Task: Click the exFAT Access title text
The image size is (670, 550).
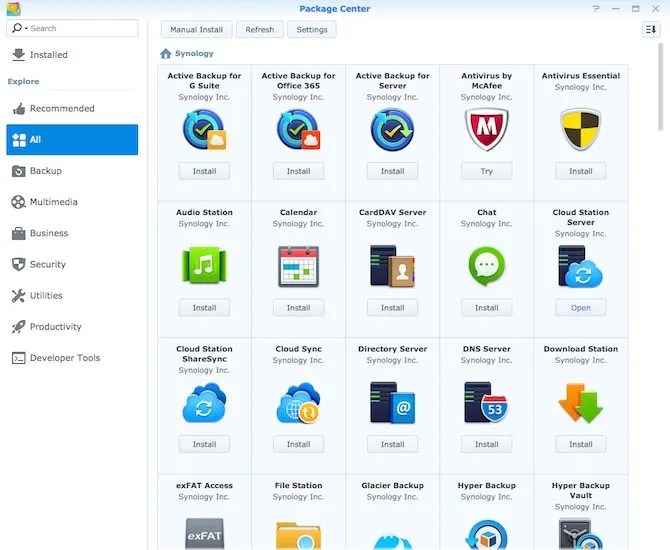Action: [204, 485]
